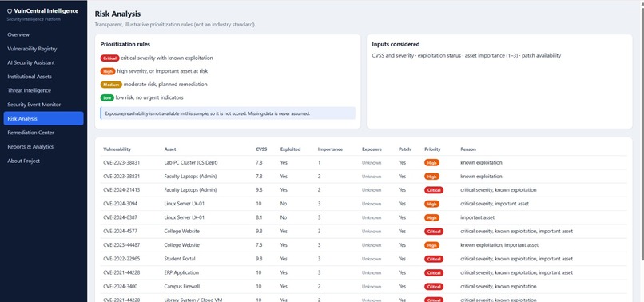Viewport: 644px width, 302px height.
Task: Click Lab PC Cluster (CS Dept) asset
Action: point(191,163)
